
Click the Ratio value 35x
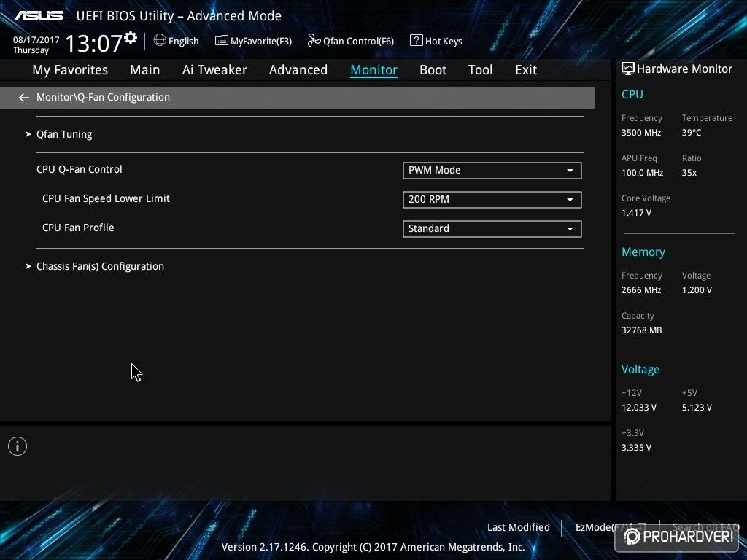click(689, 172)
